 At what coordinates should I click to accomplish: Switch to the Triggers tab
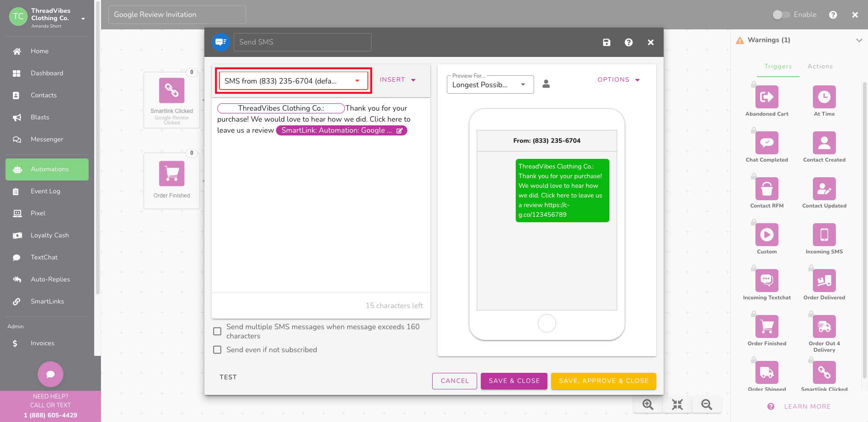(778, 66)
